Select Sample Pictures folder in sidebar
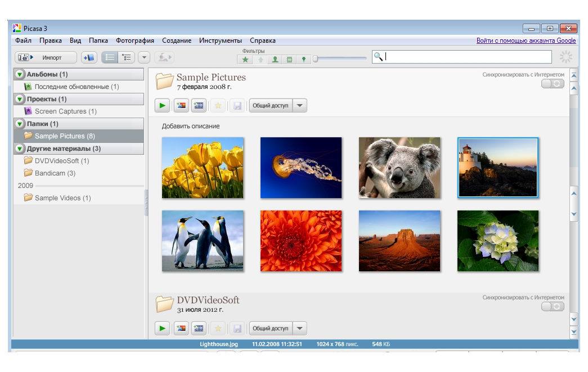588x372 pixels. (79, 136)
